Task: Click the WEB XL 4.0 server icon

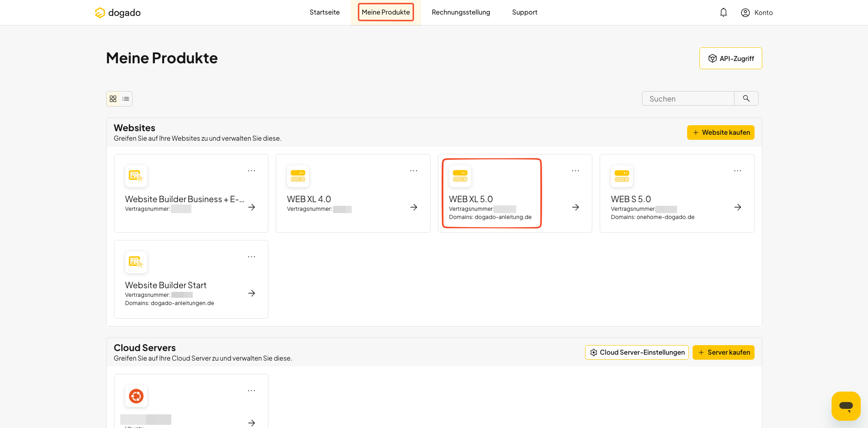Action: [x=298, y=176]
